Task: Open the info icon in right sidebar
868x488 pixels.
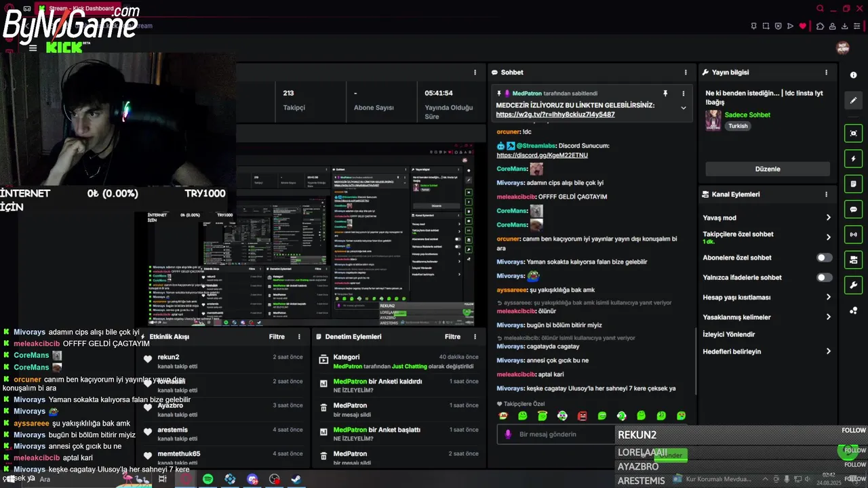Action: [x=853, y=75]
